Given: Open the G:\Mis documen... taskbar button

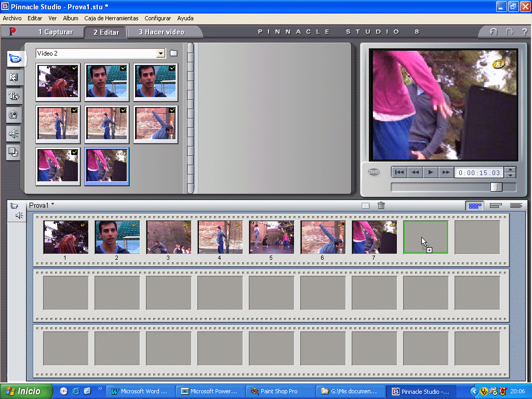Looking at the screenshot, I should pyautogui.click(x=351, y=391).
